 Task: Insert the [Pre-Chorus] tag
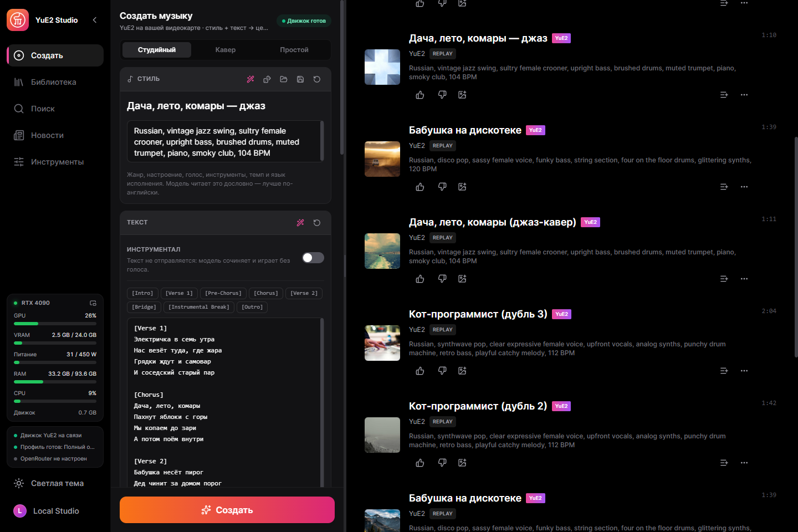tap(223, 293)
